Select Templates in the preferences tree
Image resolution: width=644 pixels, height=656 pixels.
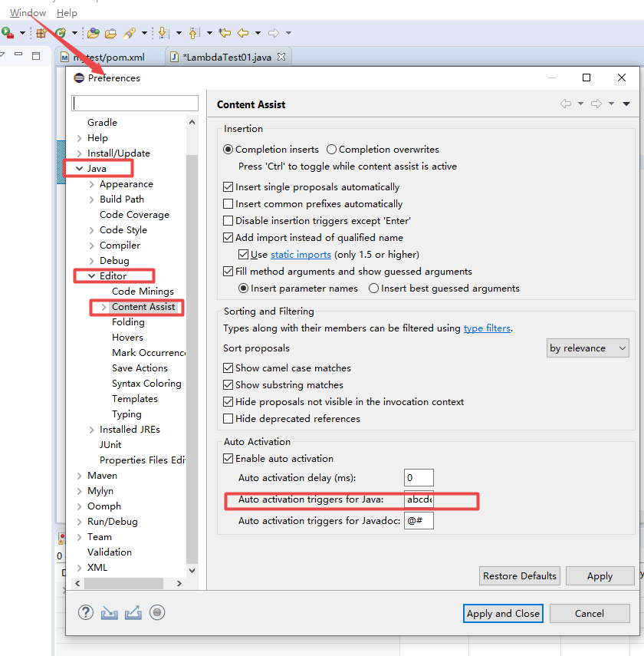(135, 399)
